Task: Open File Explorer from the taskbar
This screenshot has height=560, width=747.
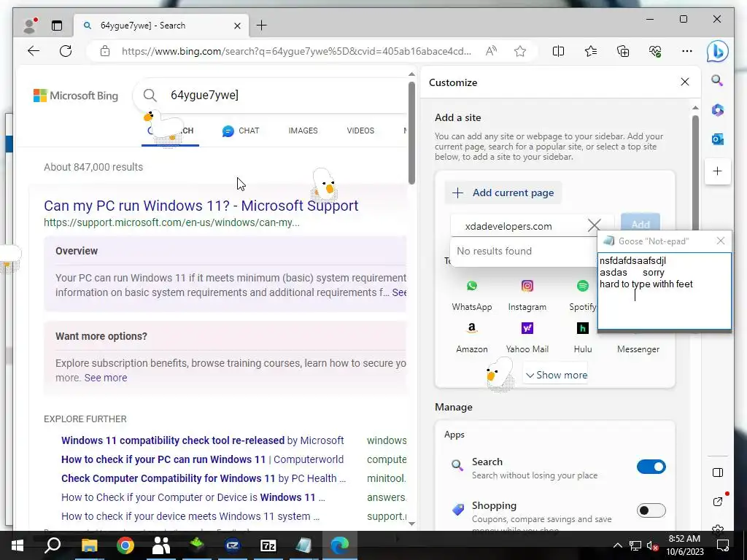Action: coord(89,545)
